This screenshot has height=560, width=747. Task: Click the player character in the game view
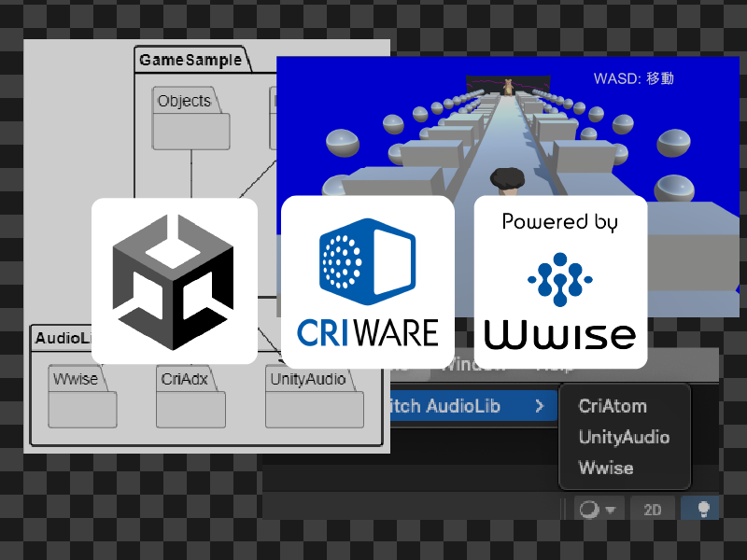(508, 179)
